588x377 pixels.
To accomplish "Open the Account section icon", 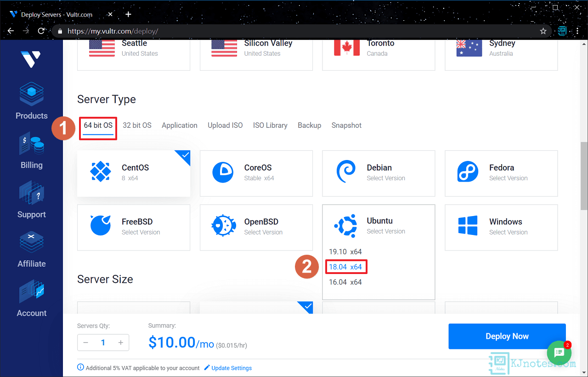I will 32,291.
